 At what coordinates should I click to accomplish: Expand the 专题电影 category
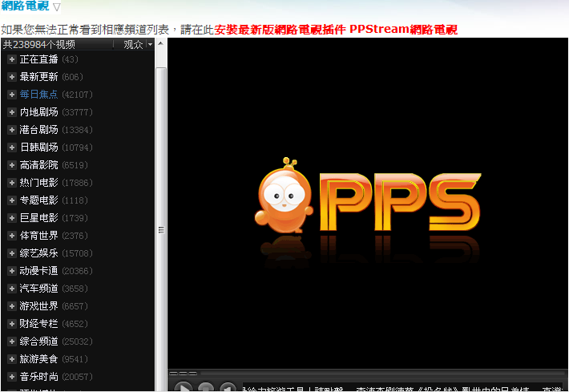click(11, 200)
